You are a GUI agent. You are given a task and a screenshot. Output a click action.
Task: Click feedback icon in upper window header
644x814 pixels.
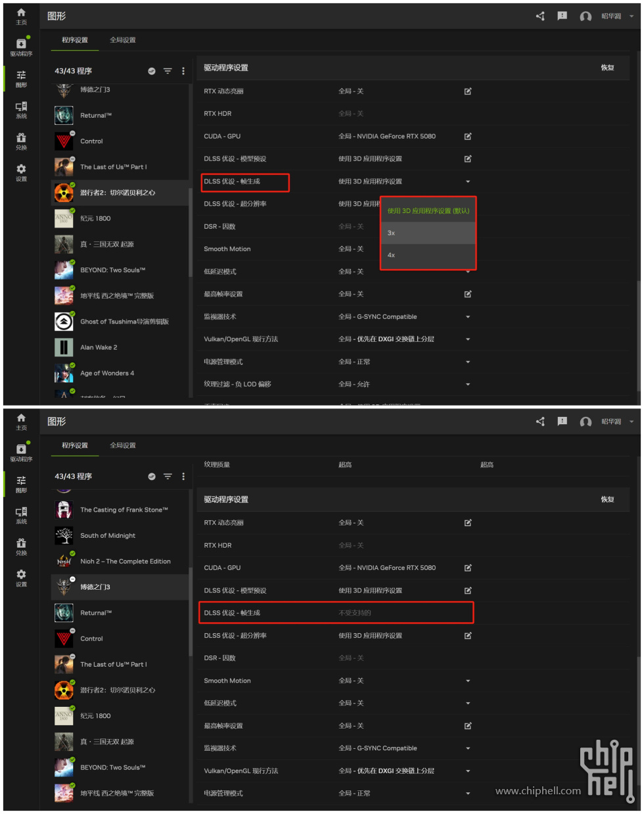[563, 16]
